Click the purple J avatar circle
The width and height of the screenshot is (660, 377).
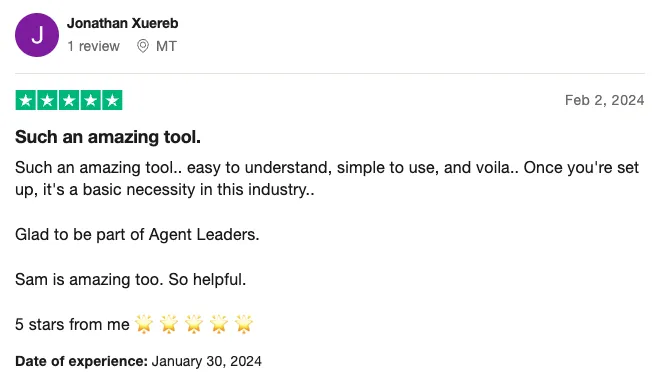[37, 35]
